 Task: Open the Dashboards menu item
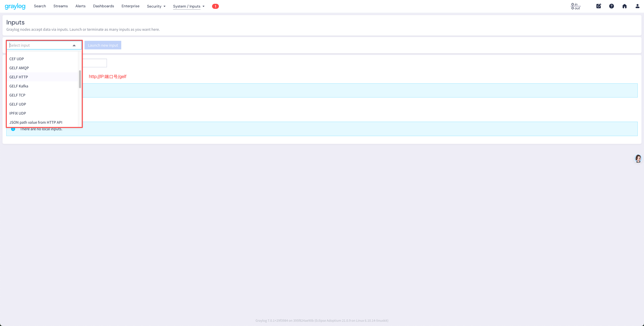[103, 6]
